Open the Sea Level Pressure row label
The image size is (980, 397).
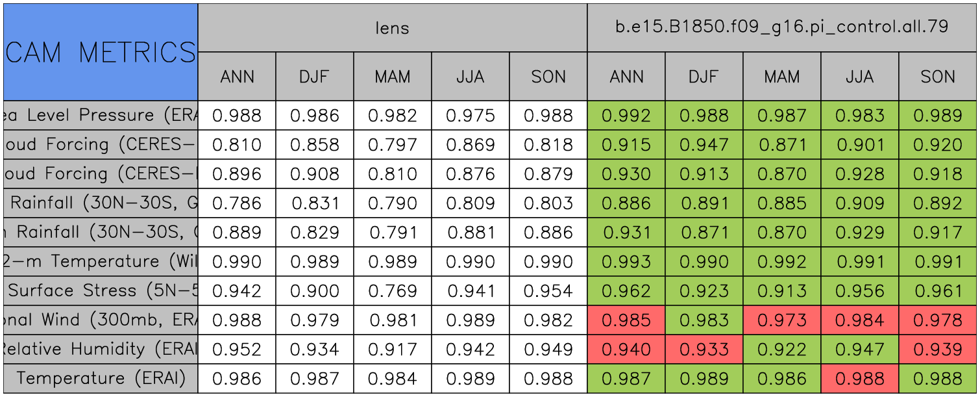coord(101,116)
